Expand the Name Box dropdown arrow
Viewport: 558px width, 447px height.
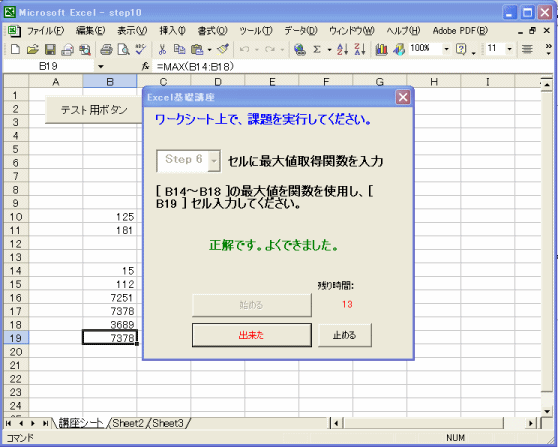(x=101, y=67)
